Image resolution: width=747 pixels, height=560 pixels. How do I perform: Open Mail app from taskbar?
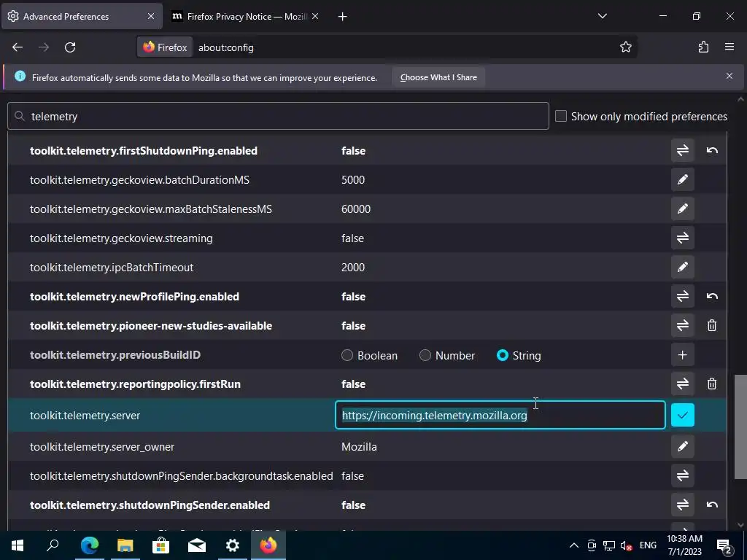pos(196,545)
